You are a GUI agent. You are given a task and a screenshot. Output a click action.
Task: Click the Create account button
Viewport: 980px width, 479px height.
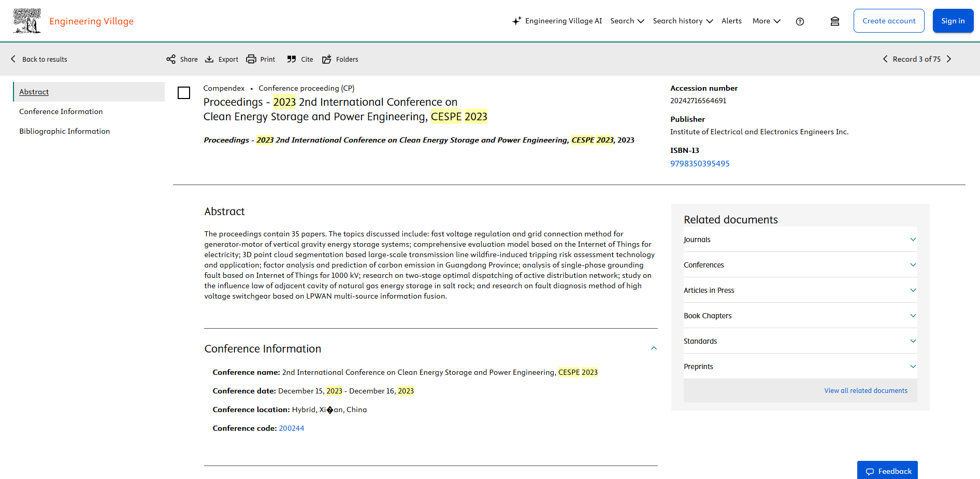point(889,21)
